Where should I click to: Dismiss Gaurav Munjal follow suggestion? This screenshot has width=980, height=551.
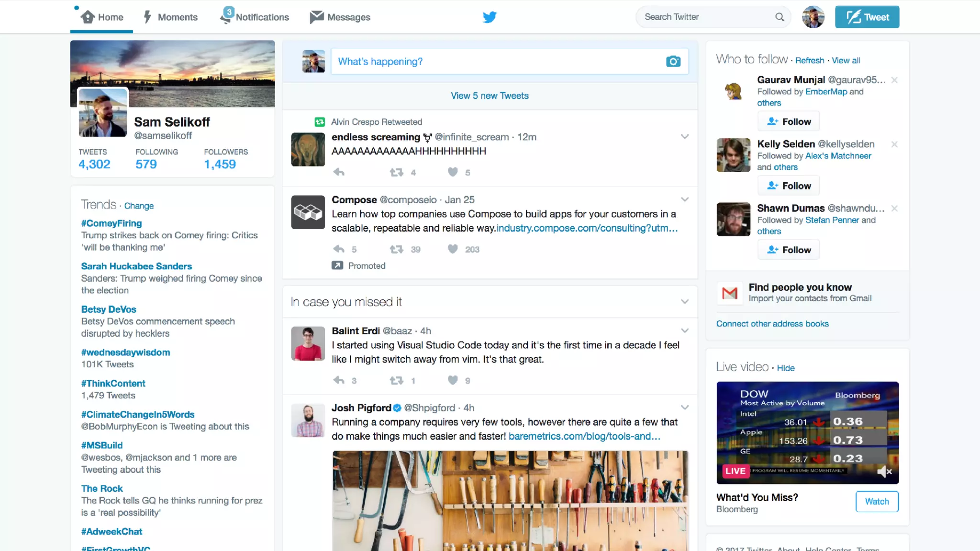point(894,80)
